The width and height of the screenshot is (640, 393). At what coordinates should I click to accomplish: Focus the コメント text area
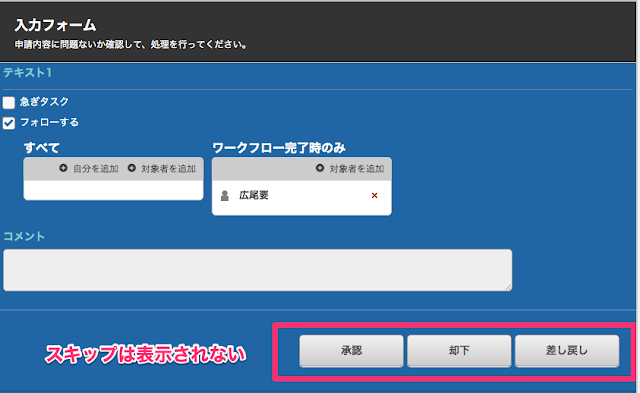[x=258, y=270]
